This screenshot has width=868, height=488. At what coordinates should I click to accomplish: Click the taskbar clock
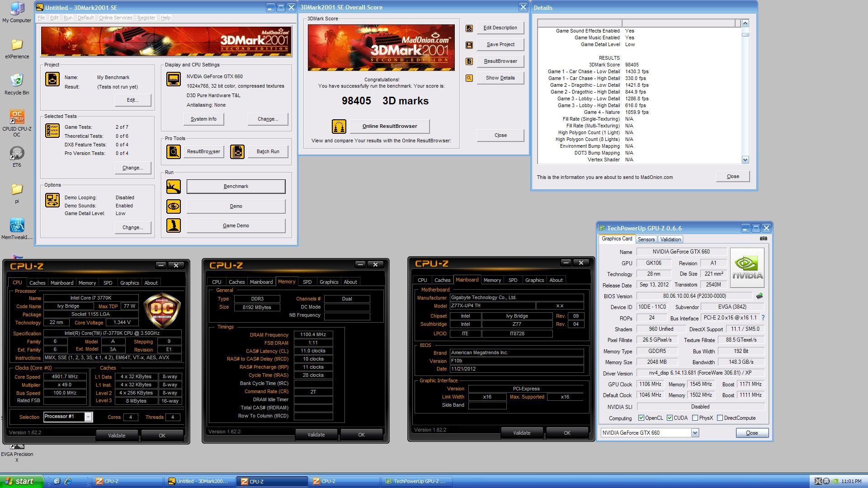point(851,482)
